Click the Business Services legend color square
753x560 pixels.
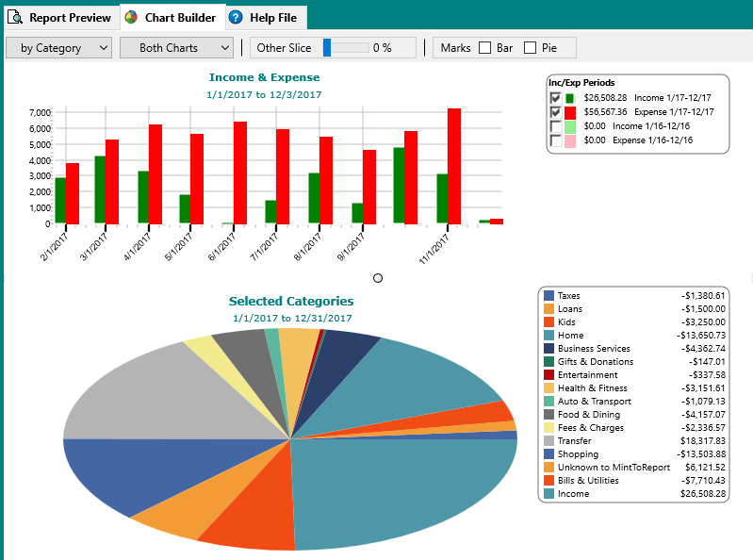548,348
